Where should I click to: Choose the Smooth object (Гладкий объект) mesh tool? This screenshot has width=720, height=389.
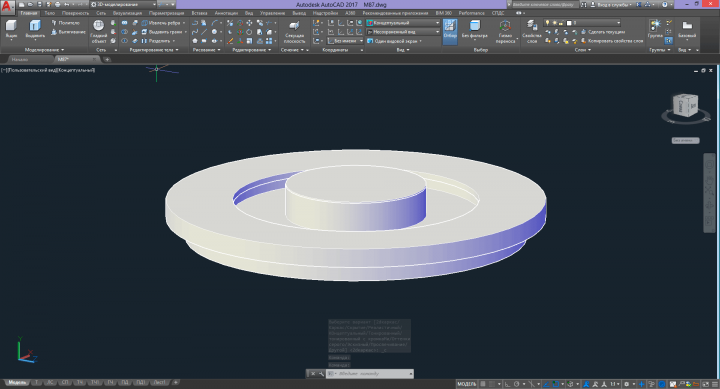[x=99, y=31]
